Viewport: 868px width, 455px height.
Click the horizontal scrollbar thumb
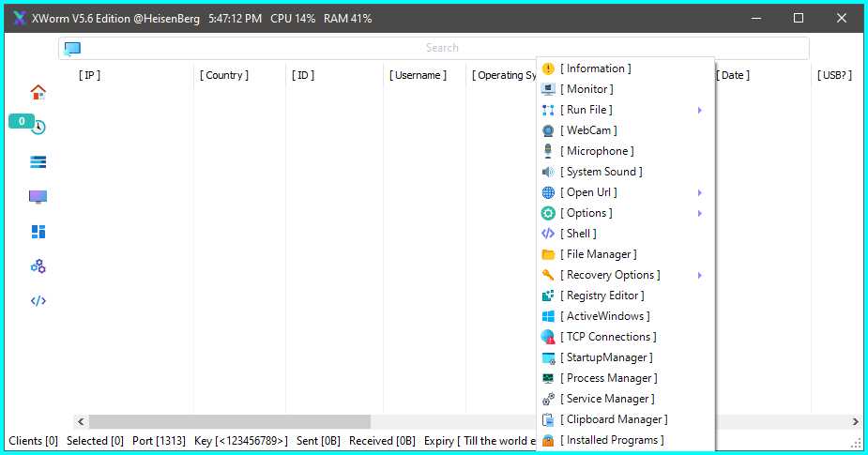[x=230, y=422]
